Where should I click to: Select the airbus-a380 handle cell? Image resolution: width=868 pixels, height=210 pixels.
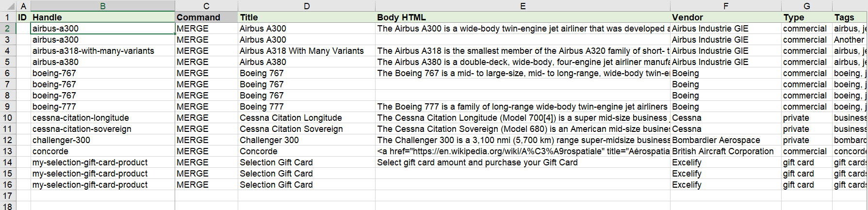tap(102, 62)
